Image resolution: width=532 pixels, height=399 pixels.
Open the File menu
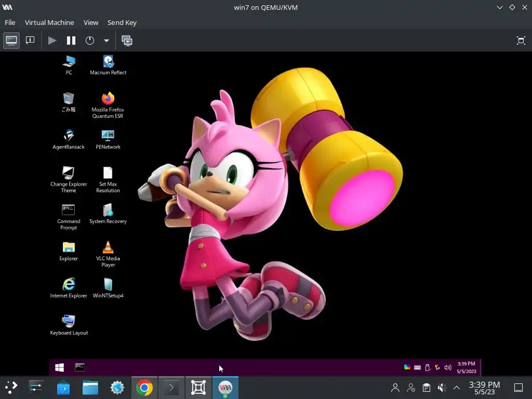(x=10, y=22)
